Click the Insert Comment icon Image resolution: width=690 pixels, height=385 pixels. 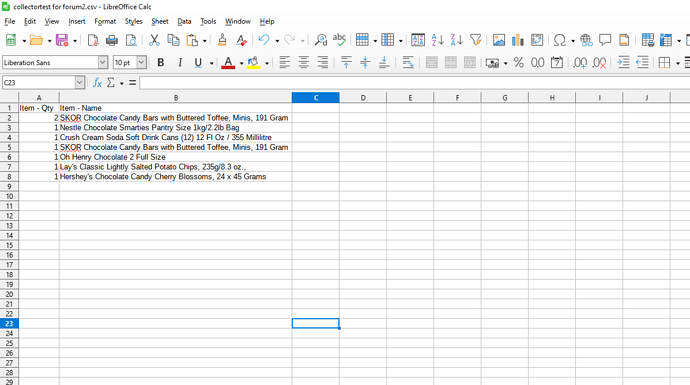point(605,40)
